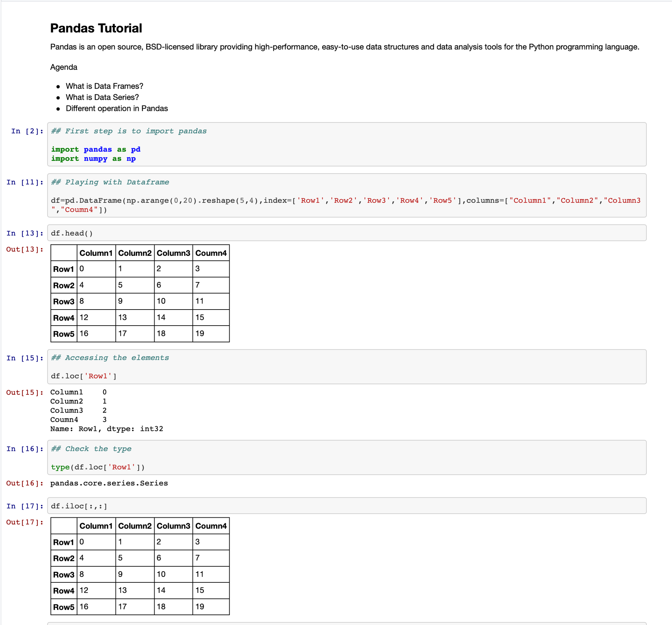Select the df.loc['Row1'] accessing elements cell
672x625 pixels.
click(346, 367)
